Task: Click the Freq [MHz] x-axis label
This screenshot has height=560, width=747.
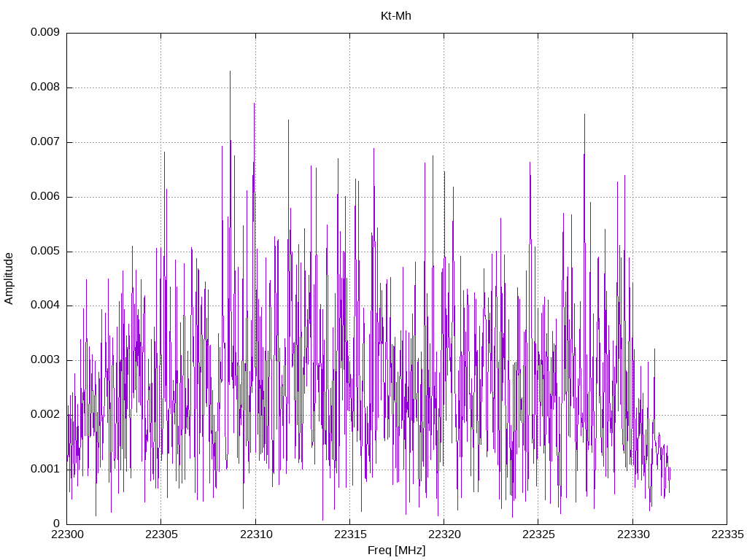Action: 396,551
